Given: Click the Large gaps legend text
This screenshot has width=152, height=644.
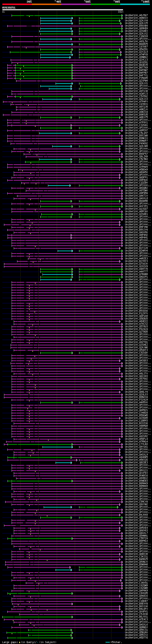Looking at the screenshot, I should coord(29,642).
